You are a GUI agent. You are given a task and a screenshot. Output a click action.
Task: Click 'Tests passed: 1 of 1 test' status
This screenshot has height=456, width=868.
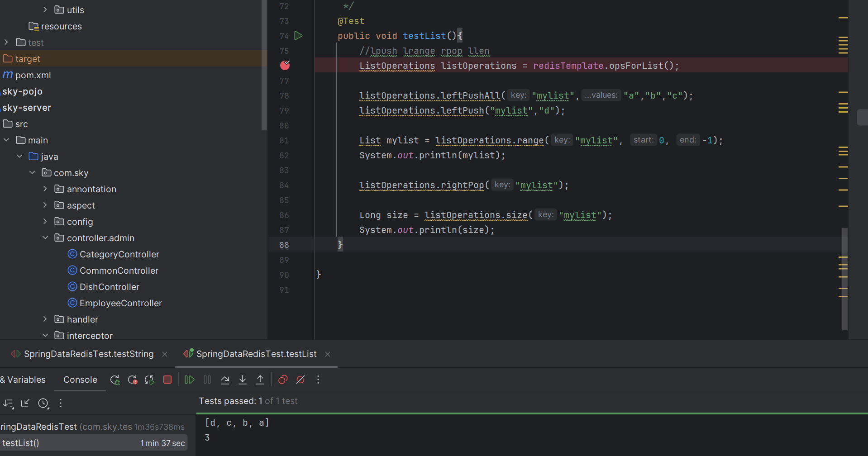pyautogui.click(x=248, y=401)
